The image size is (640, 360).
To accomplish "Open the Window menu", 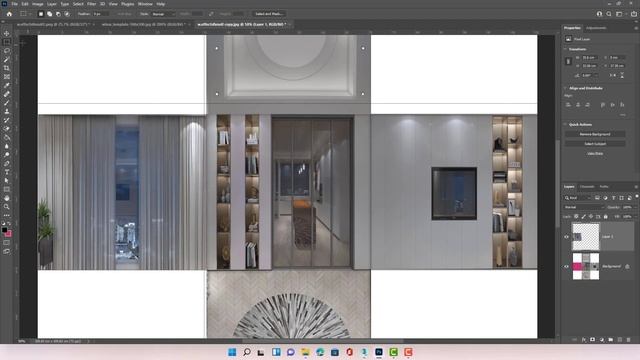I will tap(145, 4).
